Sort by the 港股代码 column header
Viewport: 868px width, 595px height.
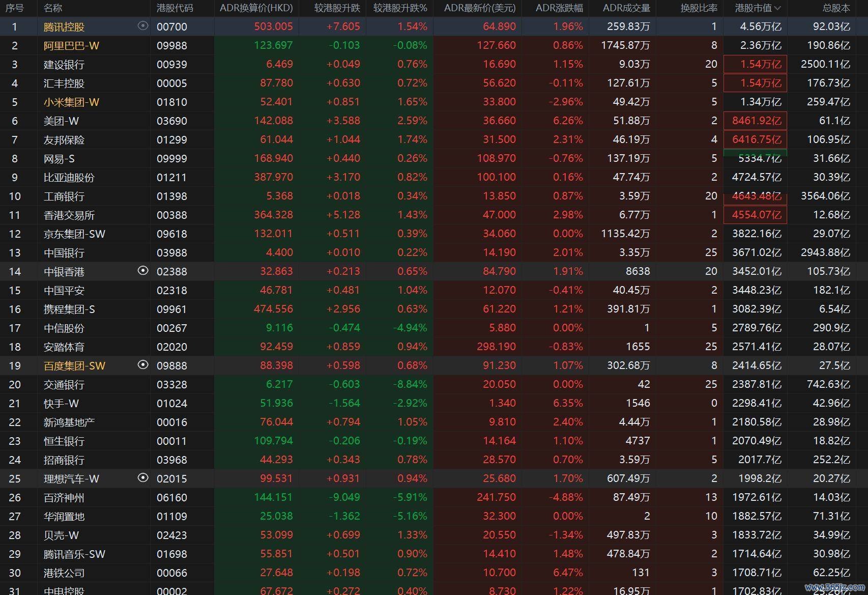175,8
